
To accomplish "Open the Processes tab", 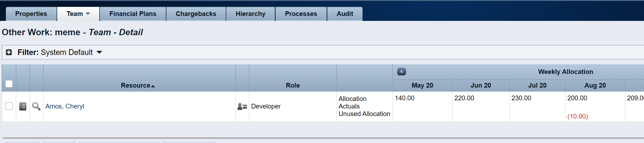I will (301, 14).
